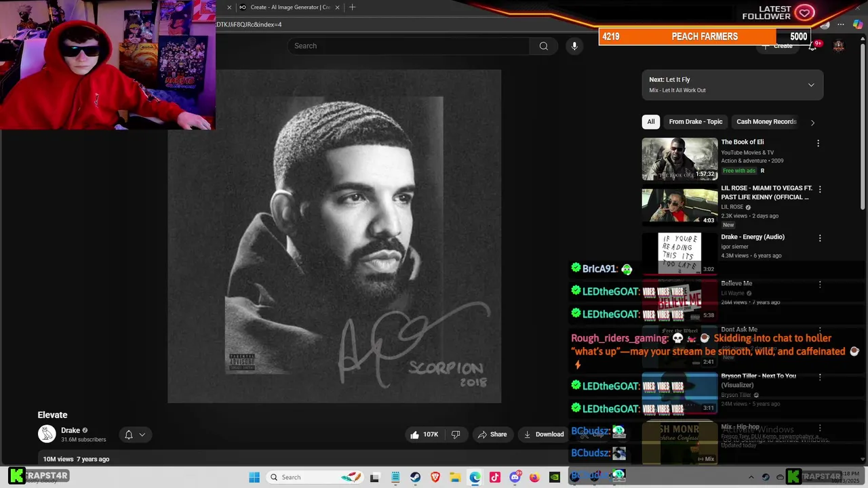
Task: Open Firefox from the taskbar
Action: 534,477
